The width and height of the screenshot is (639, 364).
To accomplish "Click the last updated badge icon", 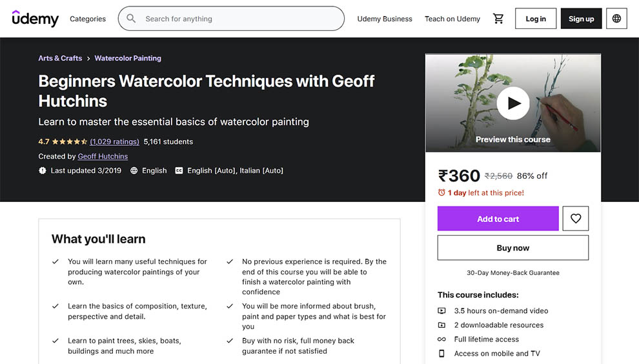I will (x=43, y=170).
